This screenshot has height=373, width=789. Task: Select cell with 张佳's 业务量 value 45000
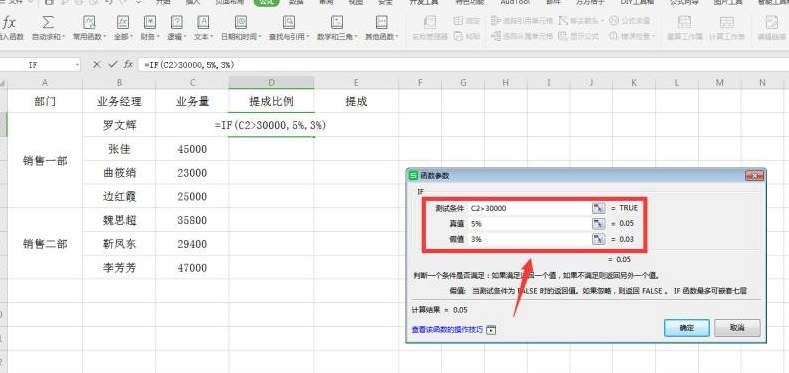[192, 149]
